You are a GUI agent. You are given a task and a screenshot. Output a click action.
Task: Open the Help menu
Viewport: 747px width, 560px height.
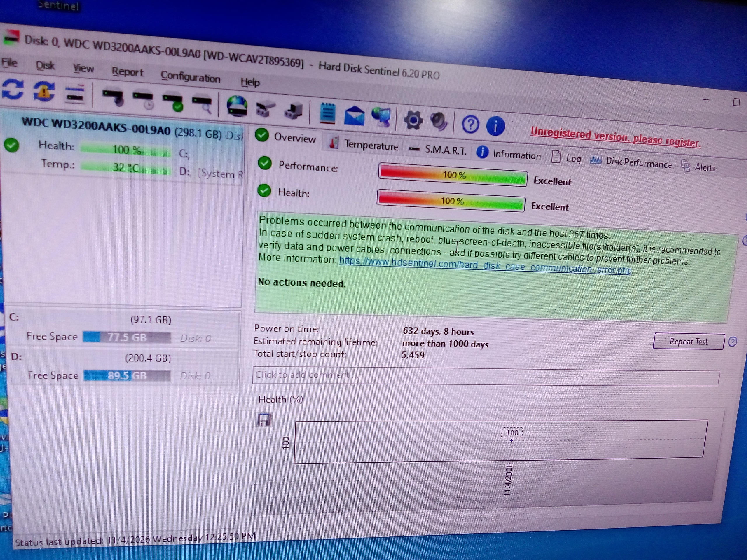click(250, 82)
